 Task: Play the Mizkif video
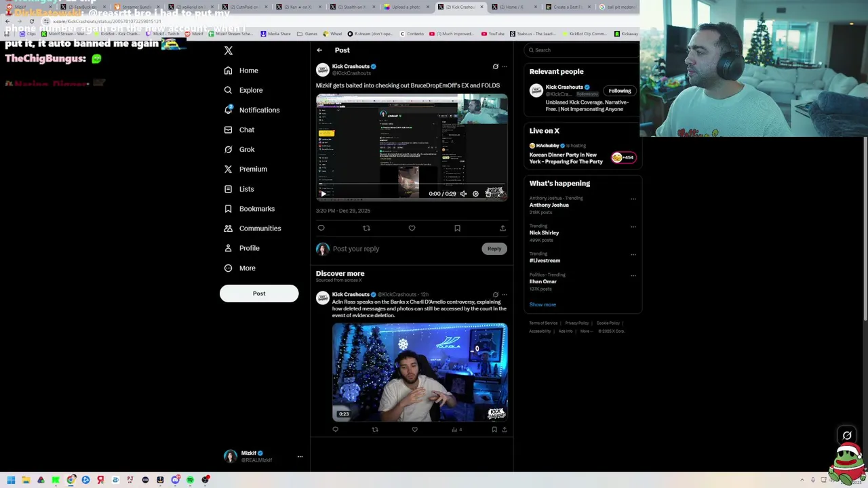point(323,194)
